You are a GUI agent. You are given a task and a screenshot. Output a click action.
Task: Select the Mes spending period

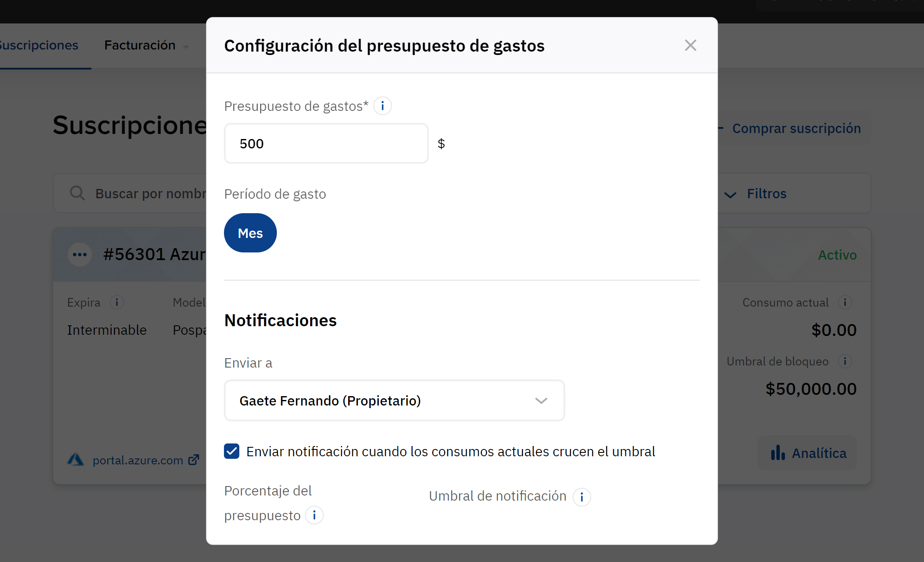[x=250, y=233]
